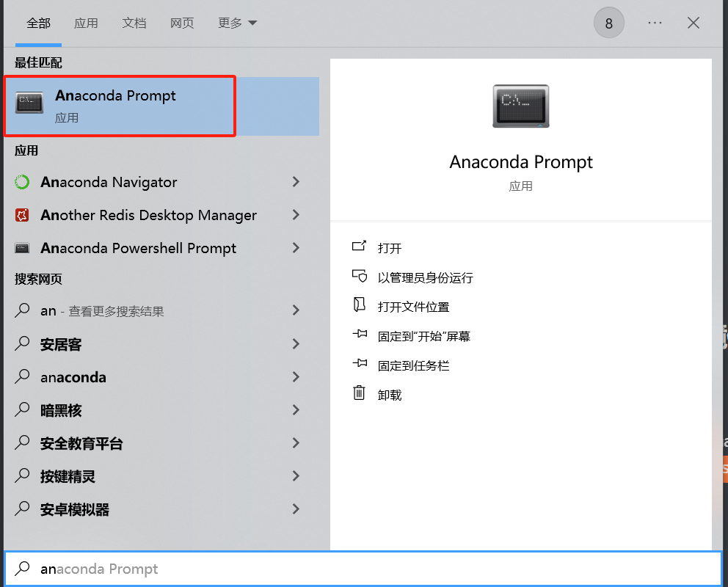
Task: Select the 安全教育平台 web suggestion
Action: (161, 443)
